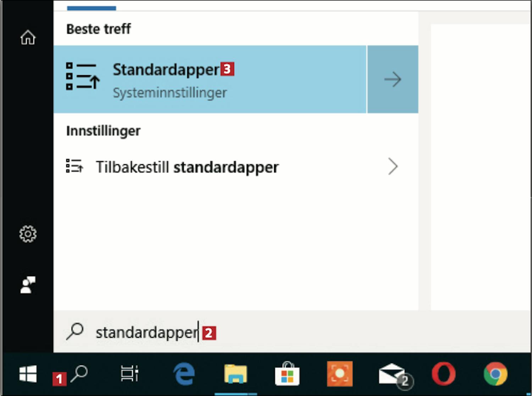Click in the standardapper search field
The height and width of the screenshot is (396, 532).
coord(293,332)
